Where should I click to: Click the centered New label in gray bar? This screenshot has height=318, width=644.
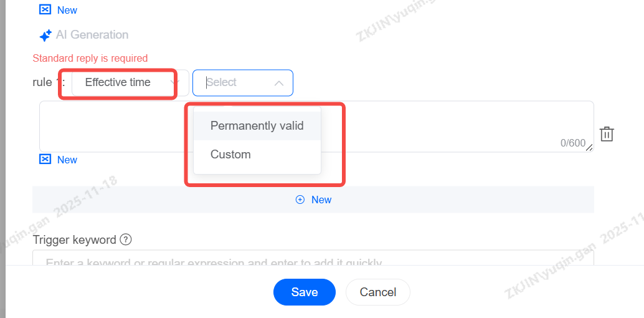point(321,200)
